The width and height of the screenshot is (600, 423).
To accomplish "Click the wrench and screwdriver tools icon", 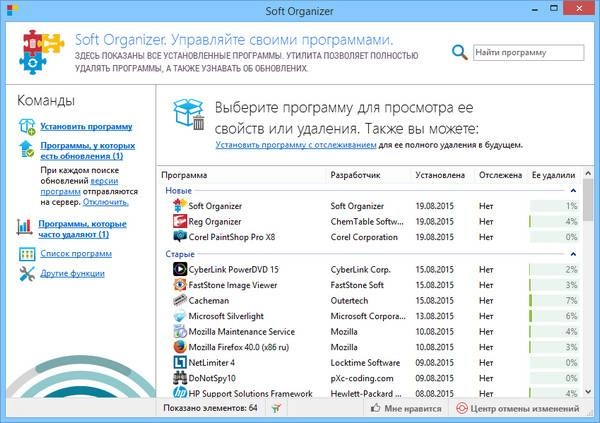I will [x=27, y=274].
